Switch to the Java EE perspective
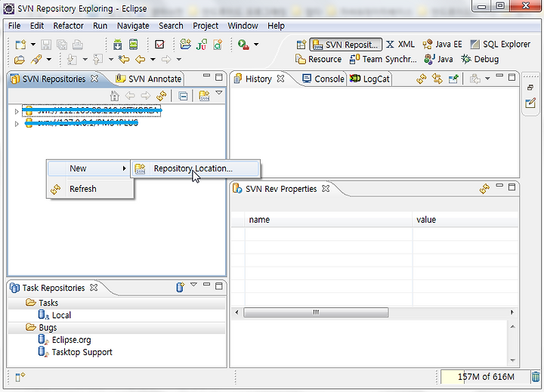Viewport: 544px width, 392px height. [x=442, y=45]
